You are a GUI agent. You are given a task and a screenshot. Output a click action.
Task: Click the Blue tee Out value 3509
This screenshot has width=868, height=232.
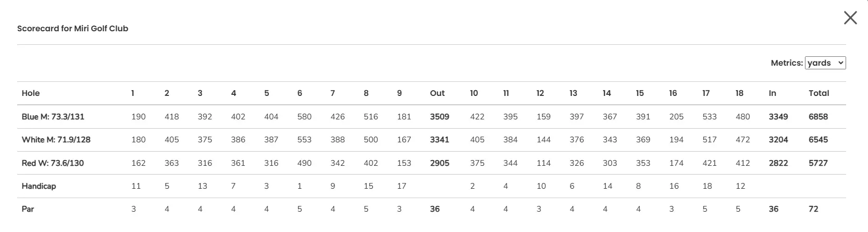pyautogui.click(x=439, y=117)
